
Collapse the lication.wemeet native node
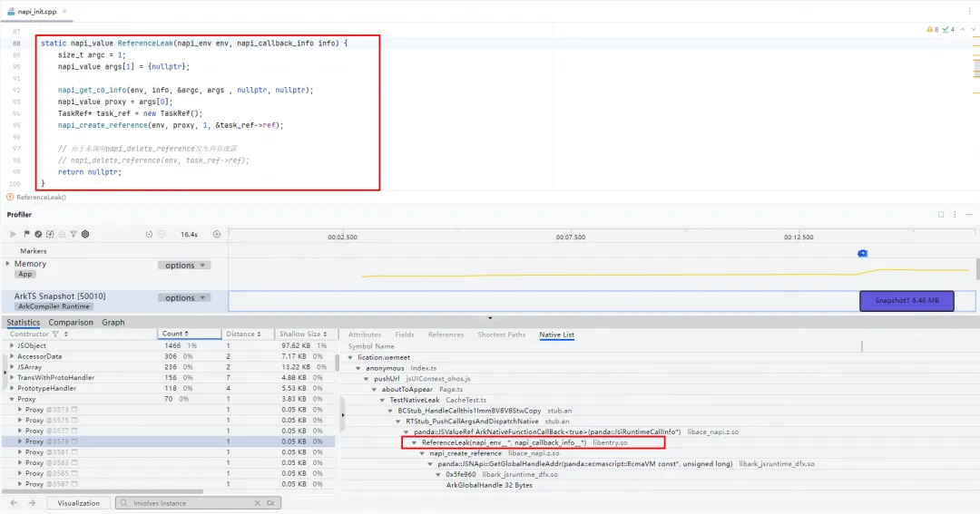(350, 358)
